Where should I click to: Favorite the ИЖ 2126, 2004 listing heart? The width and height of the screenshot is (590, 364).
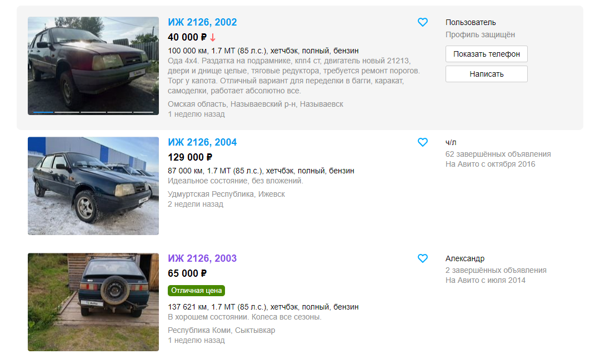click(x=423, y=142)
